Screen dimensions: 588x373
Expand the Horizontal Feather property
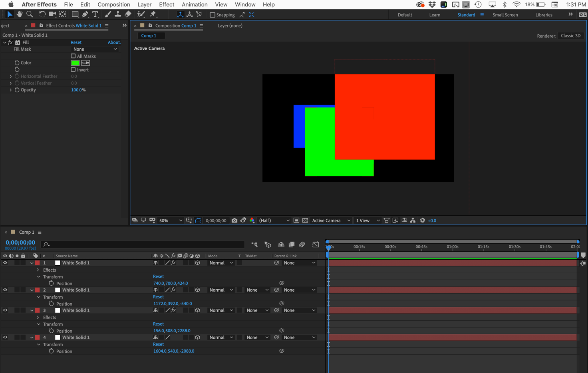pos(11,76)
